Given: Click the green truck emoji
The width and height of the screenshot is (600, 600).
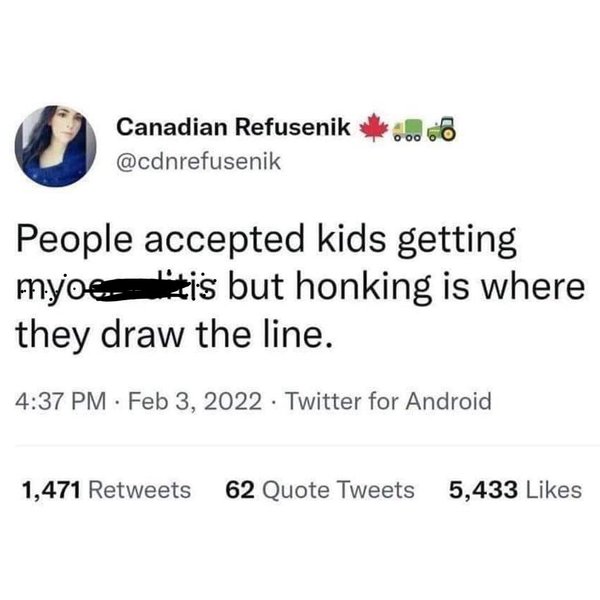Looking at the screenshot, I should 406,129.
